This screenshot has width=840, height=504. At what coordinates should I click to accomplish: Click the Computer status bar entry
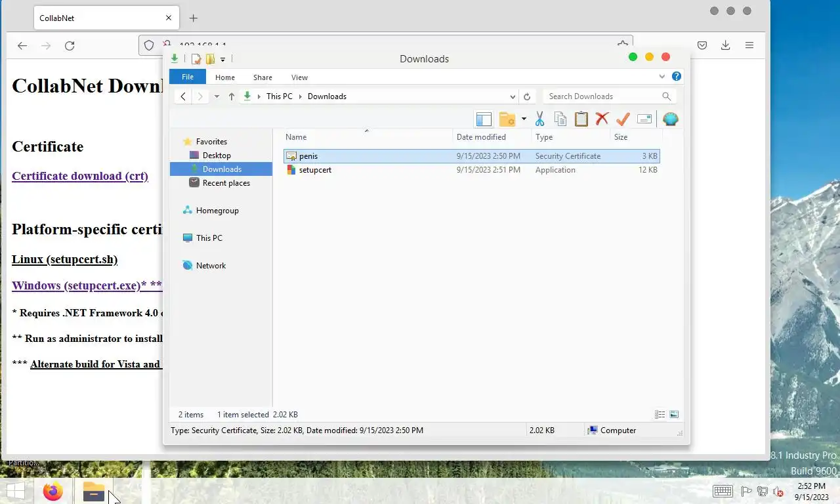[612, 430]
